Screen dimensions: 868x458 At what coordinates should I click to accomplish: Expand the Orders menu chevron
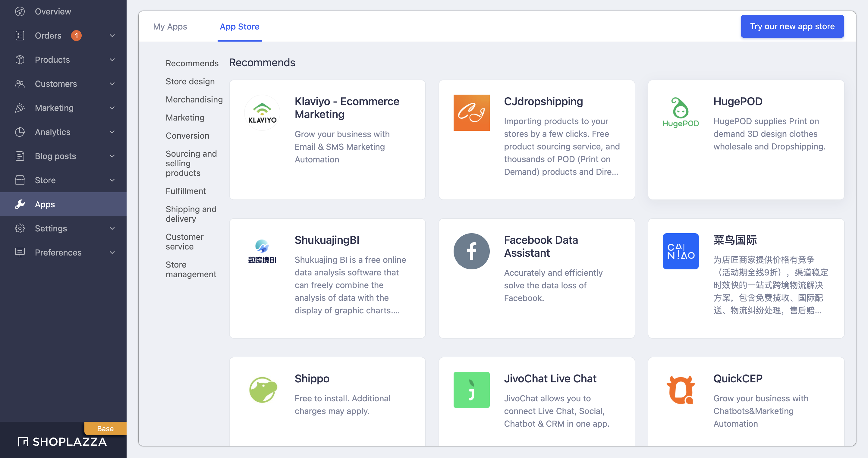(112, 36)
